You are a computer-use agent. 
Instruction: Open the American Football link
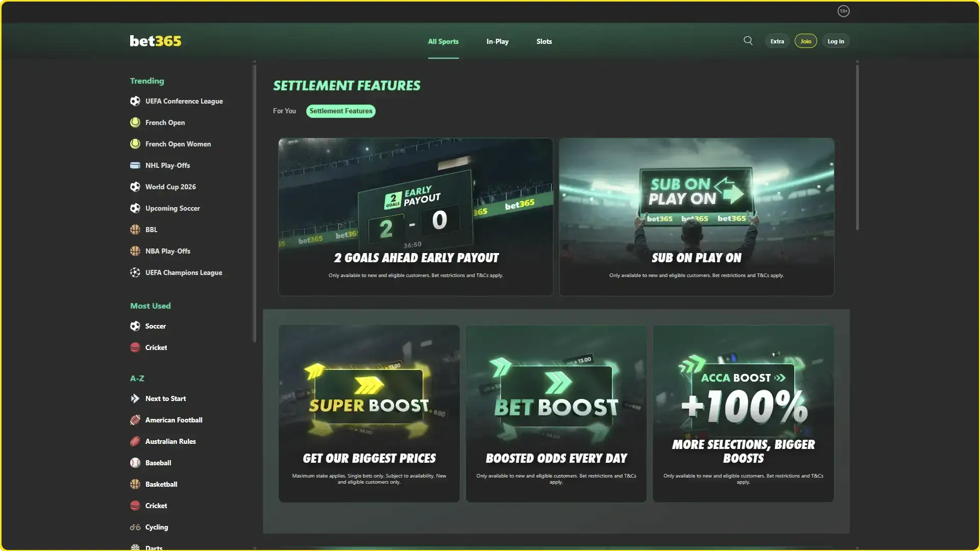pos(174,420)
